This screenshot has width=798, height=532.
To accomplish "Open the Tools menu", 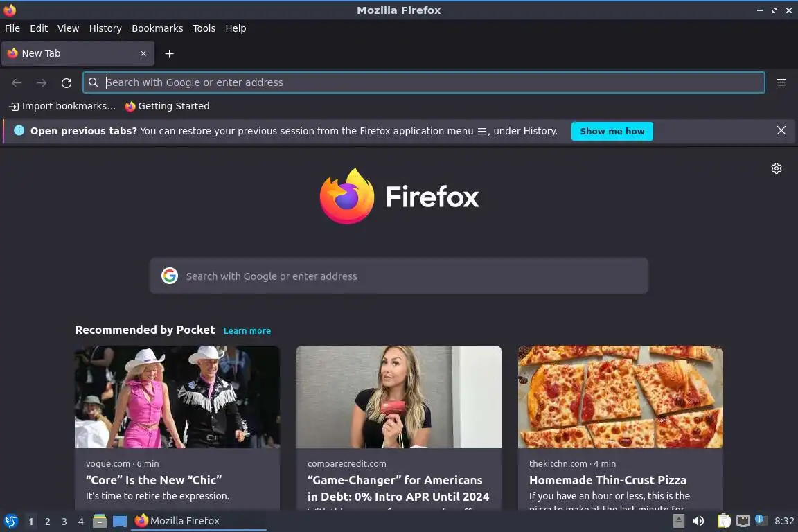I will pyautogui.click(x=204, y=28).
